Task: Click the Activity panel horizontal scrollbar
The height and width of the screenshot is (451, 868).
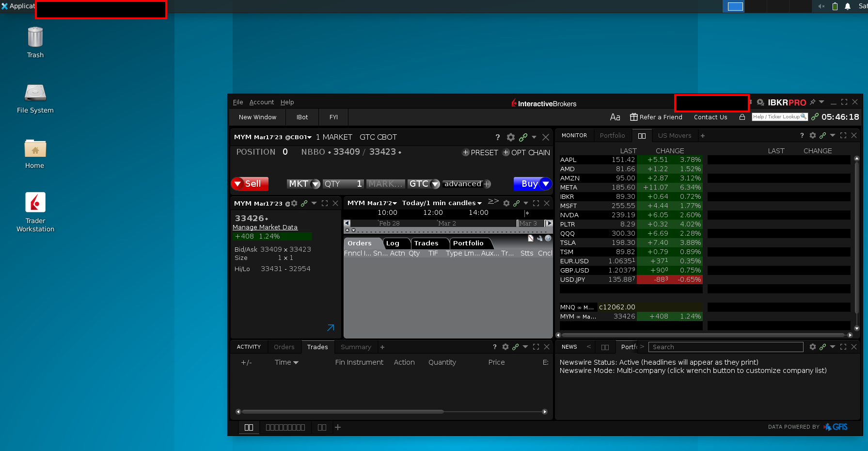Action: tap(343, 412)
